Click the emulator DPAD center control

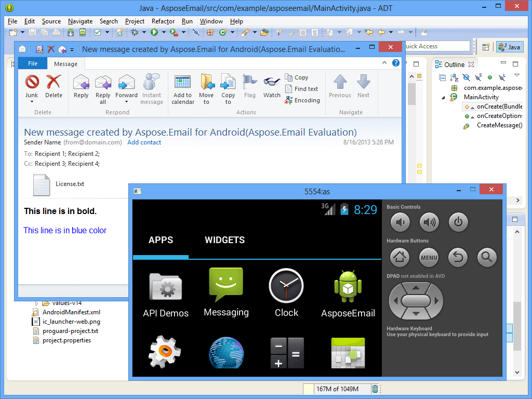click(x=416, y=301)
